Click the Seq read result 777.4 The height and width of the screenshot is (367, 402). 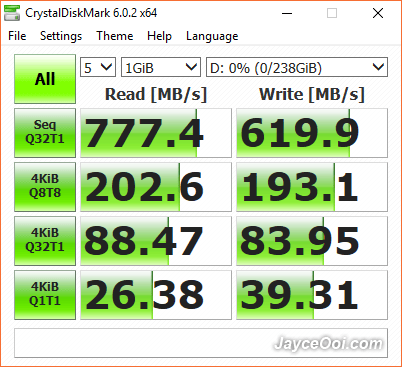pos(156,133)
